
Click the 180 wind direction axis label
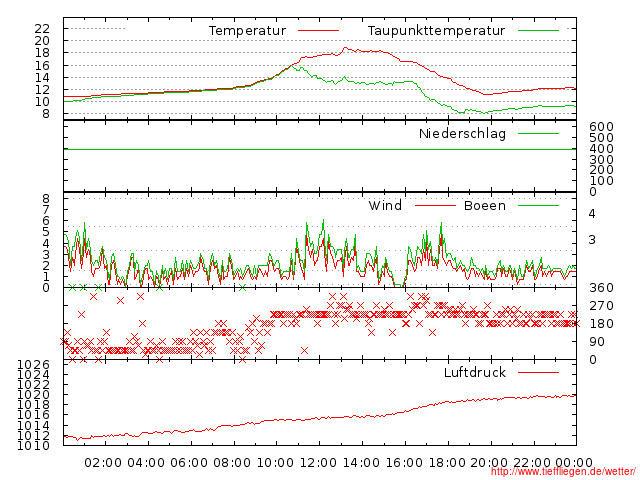601,324
